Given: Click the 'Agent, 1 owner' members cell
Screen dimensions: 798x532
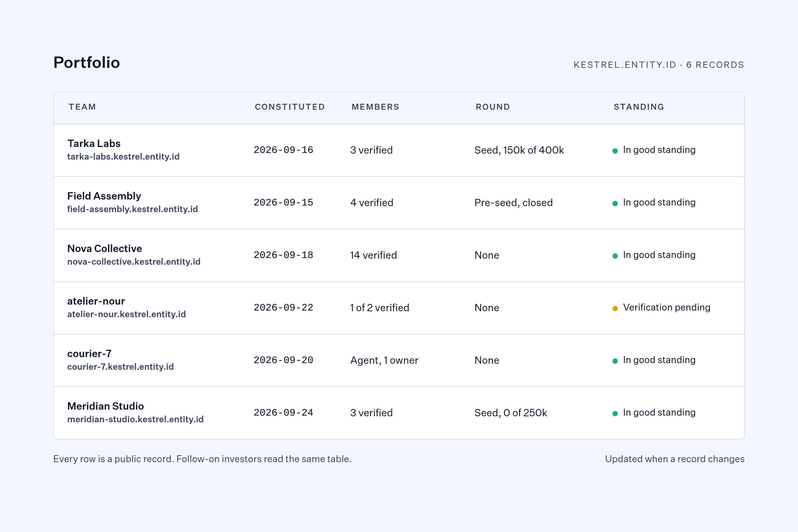Looking at the screenshot, I should [x=384, y=360].
